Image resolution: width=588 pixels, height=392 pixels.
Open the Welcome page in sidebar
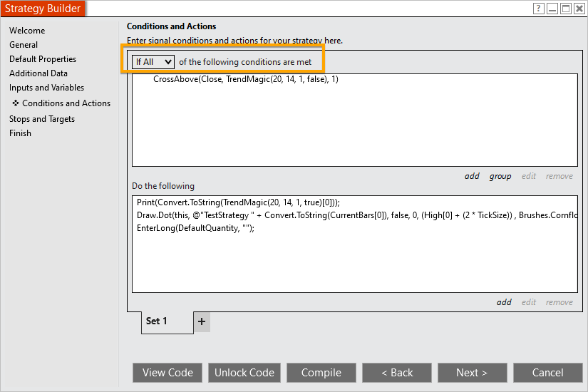click(x=27, y=31)
